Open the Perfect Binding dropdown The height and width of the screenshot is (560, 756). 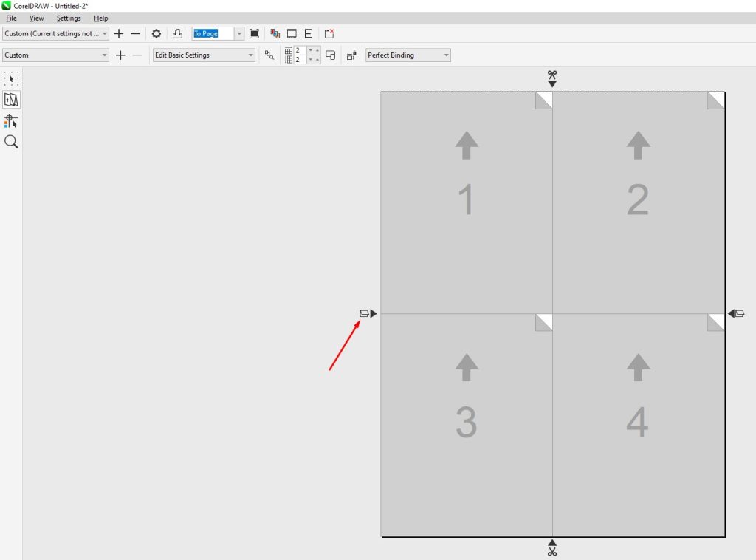pos(445,55)
